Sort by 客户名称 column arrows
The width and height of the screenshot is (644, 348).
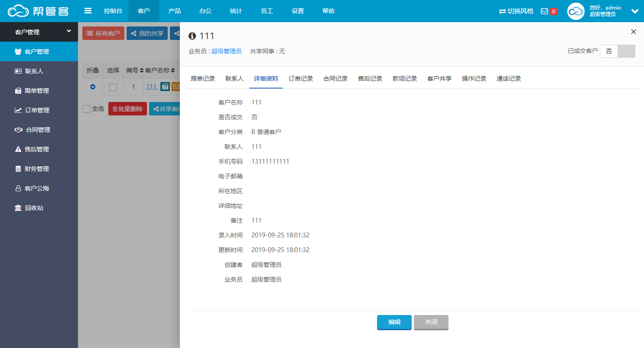(x=173, y=70)
